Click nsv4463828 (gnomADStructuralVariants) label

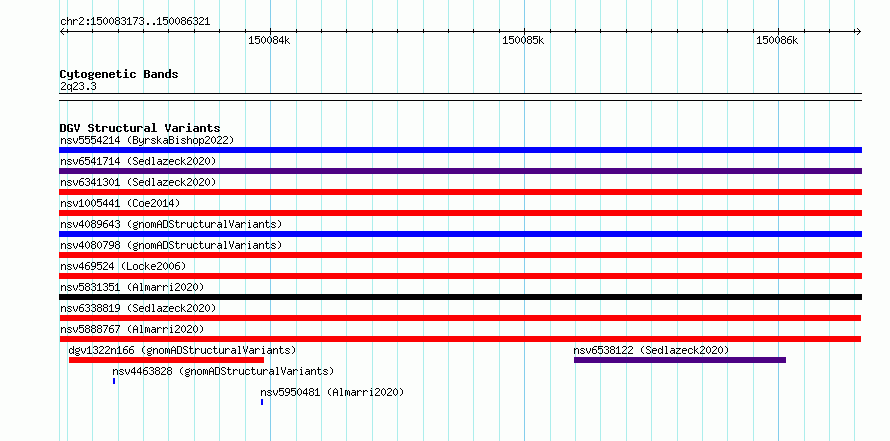(223, 371)
